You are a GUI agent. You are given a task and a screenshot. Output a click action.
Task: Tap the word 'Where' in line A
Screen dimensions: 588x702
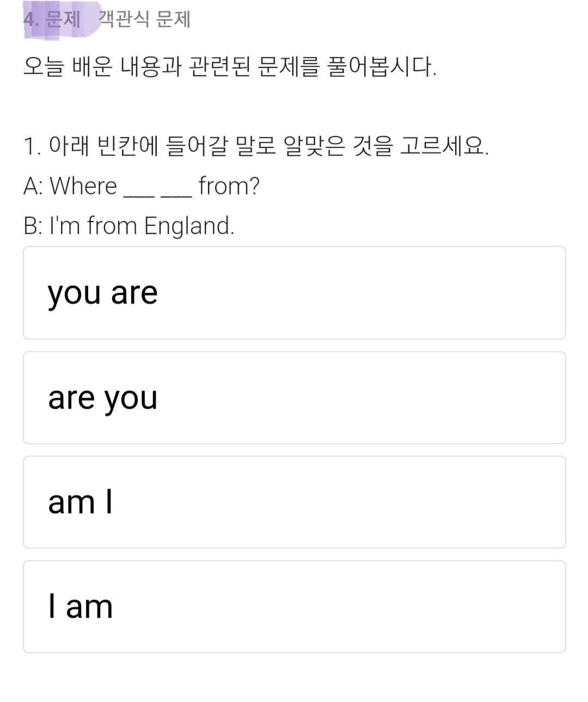83,186
